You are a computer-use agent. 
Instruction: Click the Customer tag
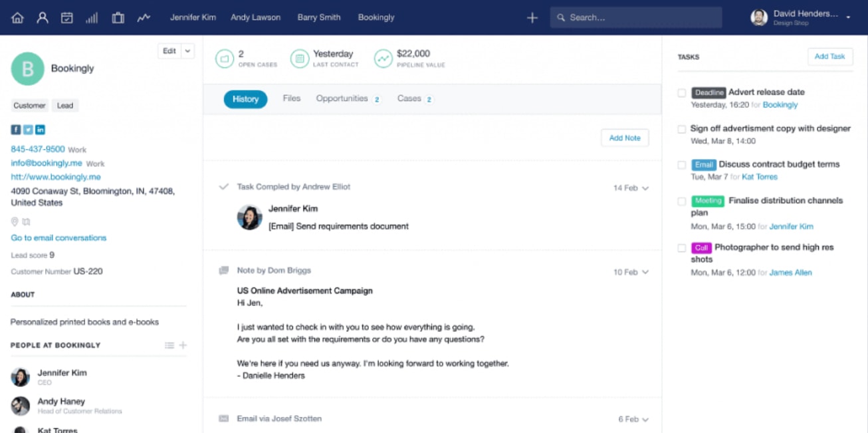click(x=30, y=106)
